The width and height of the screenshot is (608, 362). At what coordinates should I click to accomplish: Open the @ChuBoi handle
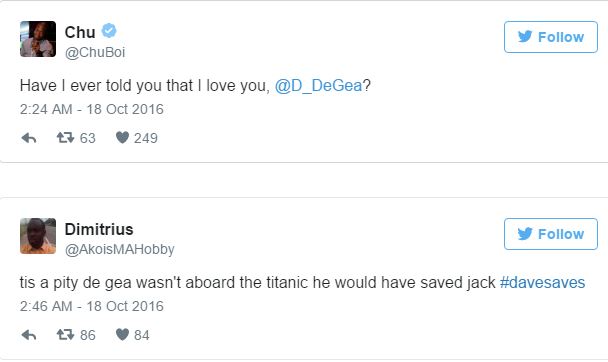point(95,52)
